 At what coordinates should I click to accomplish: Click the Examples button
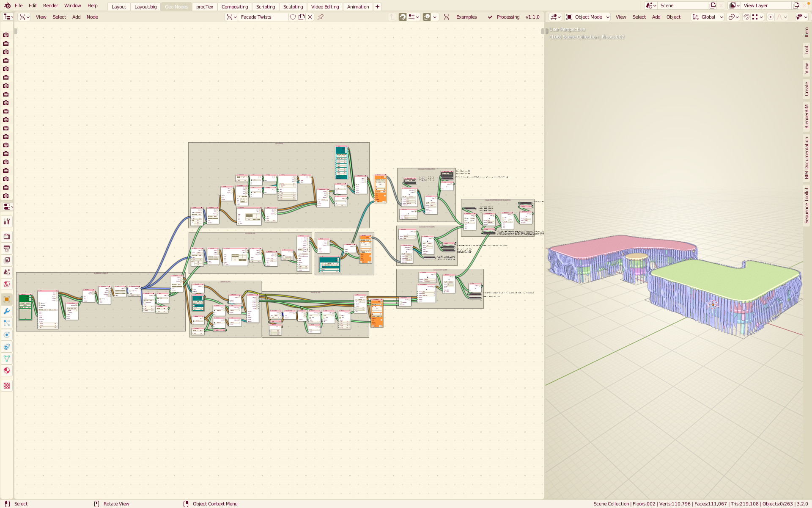click(466, 17)
